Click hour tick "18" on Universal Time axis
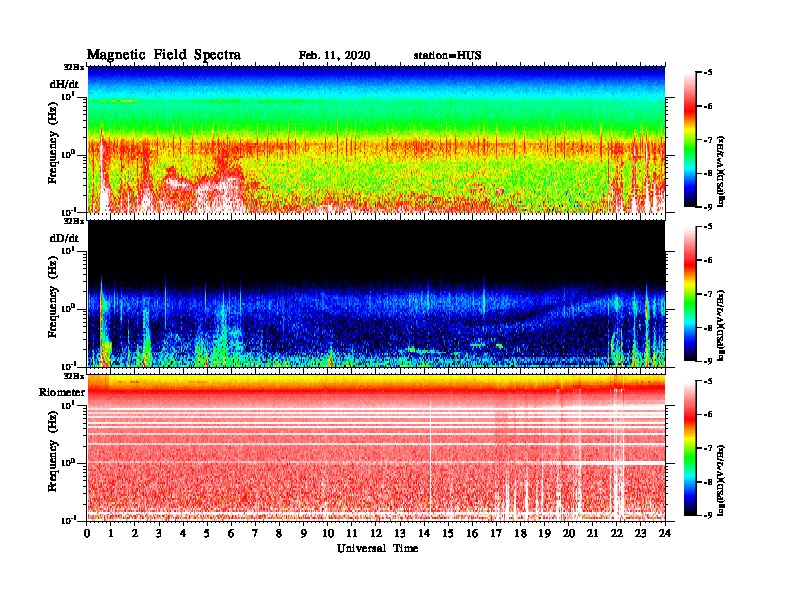The width and height of the screenshot is (792, 612). (520, 534)
